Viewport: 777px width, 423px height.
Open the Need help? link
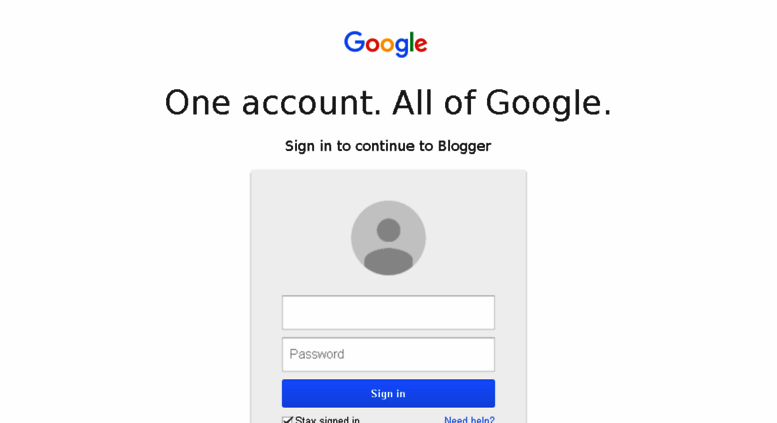pyautogui.click(x=469, y=420)
